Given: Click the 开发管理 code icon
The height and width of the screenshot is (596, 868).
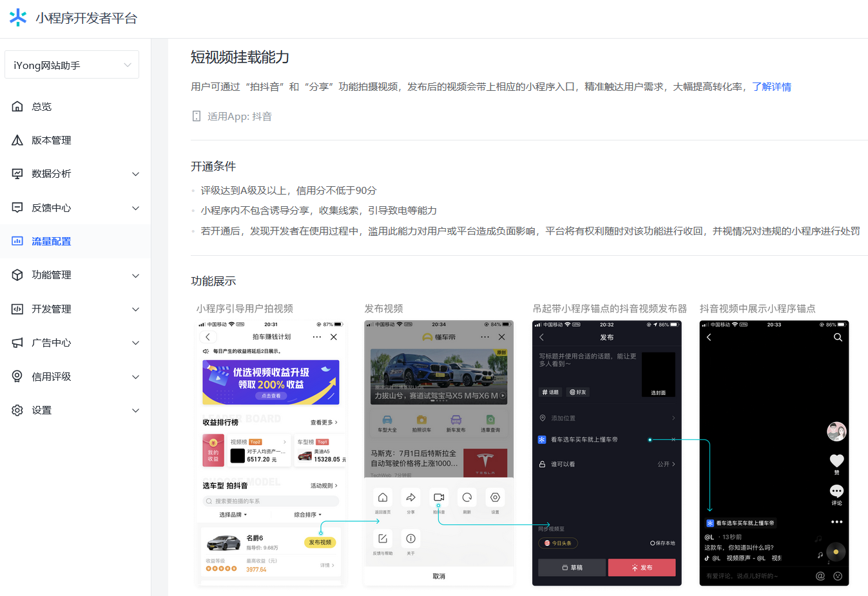Looking at the screenshot, I should (17, 309).
